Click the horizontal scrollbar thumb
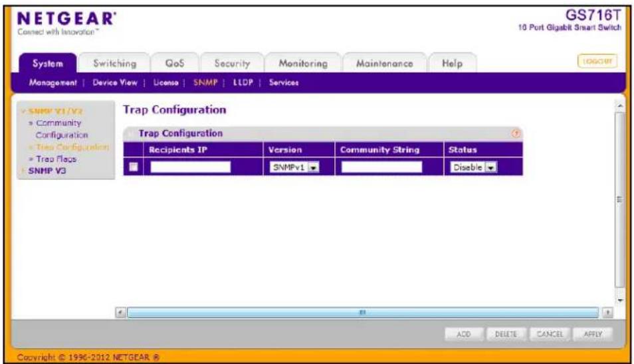 (363, 312)
